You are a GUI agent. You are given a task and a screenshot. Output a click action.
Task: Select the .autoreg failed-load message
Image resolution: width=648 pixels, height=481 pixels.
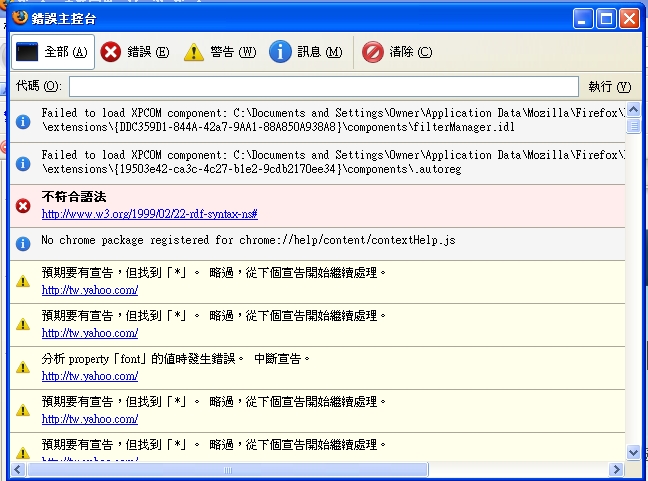333,162
